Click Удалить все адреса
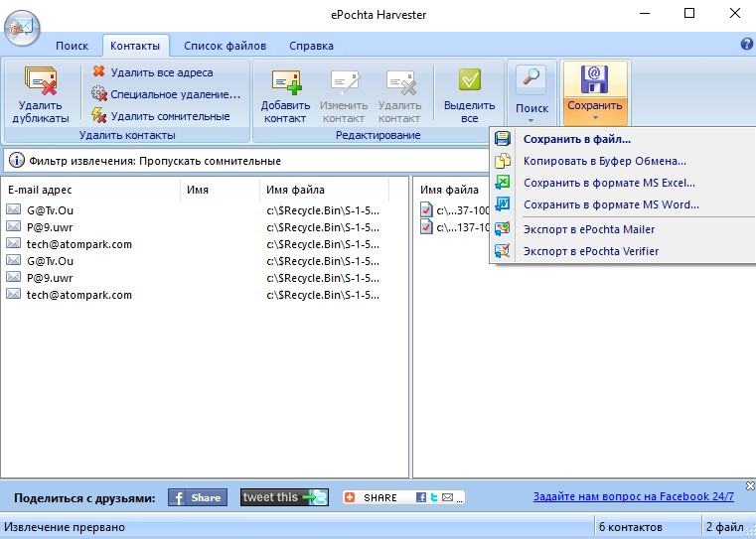Viewport: 756px width, 539px height. 153,72
